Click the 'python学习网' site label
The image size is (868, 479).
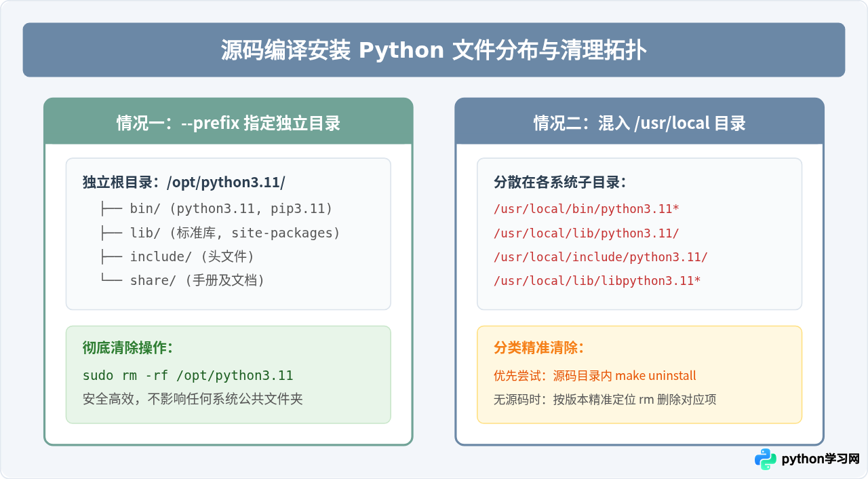click(x=821, y=459)
